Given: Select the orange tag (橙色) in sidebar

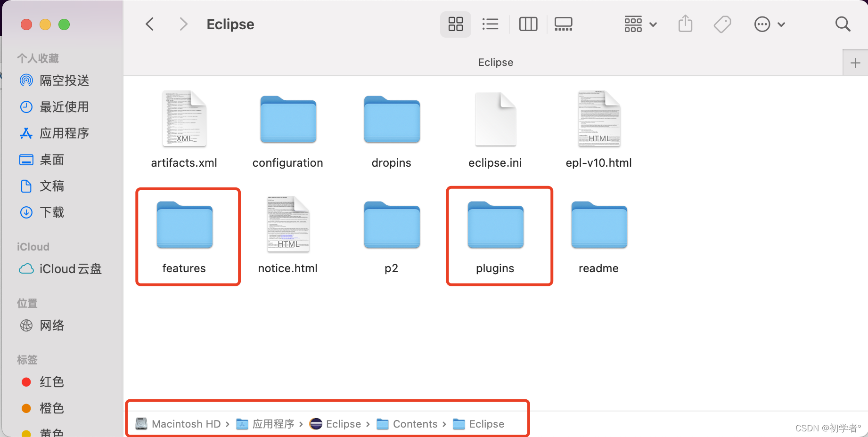Looking at the screenshot, I should pos(42,408).
